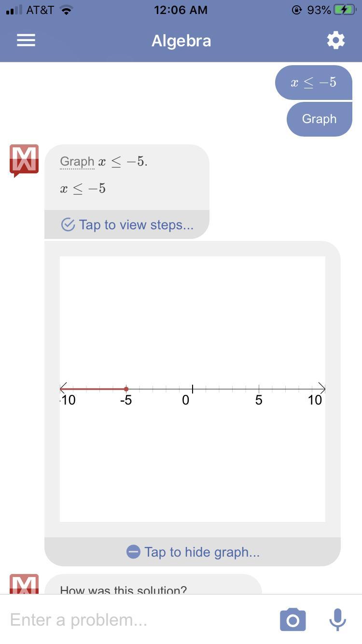Open settings via gear icon
This screenshot has width=362, height=644.
pos(336,41)
